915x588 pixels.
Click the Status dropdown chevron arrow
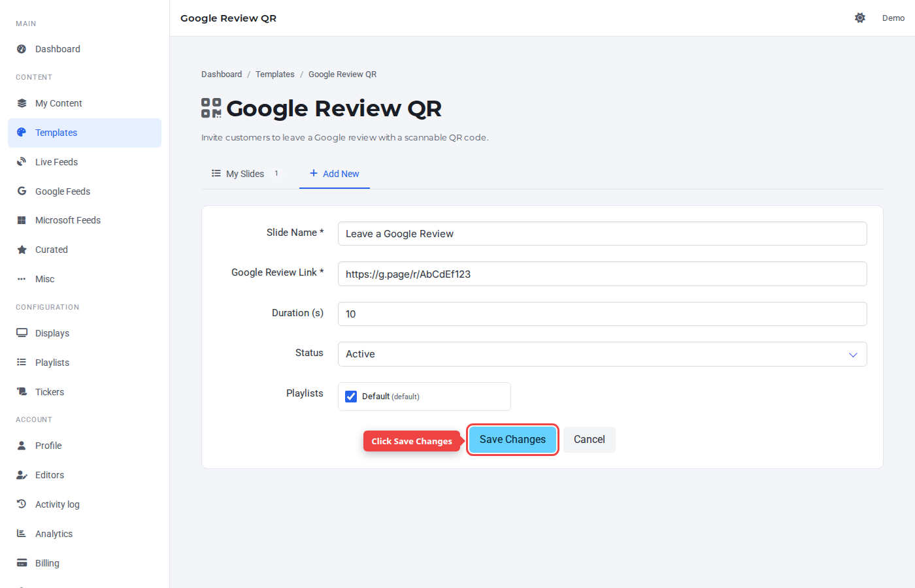click(x=853, y=355)
